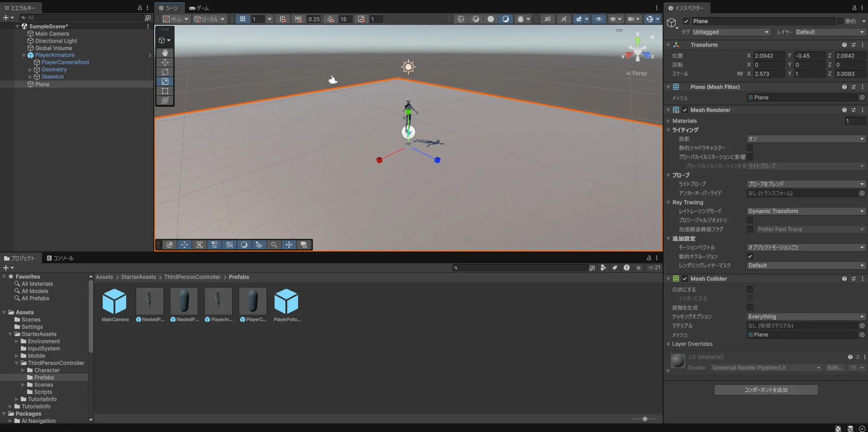The height and width of the screenshot is (432, 868).
Task: Open the Dynamic Transform ray tracing dropdown
Action: point(806,211)
